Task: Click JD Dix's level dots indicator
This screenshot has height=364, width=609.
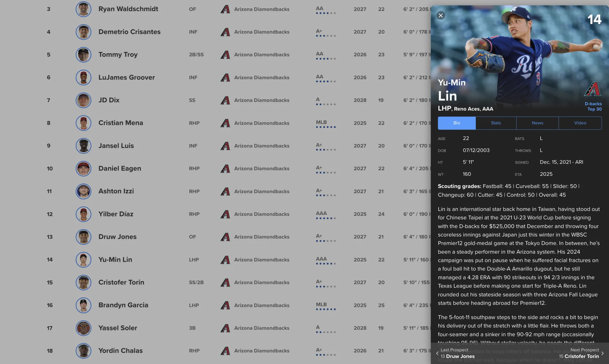Action: click(x=325, y=104)
